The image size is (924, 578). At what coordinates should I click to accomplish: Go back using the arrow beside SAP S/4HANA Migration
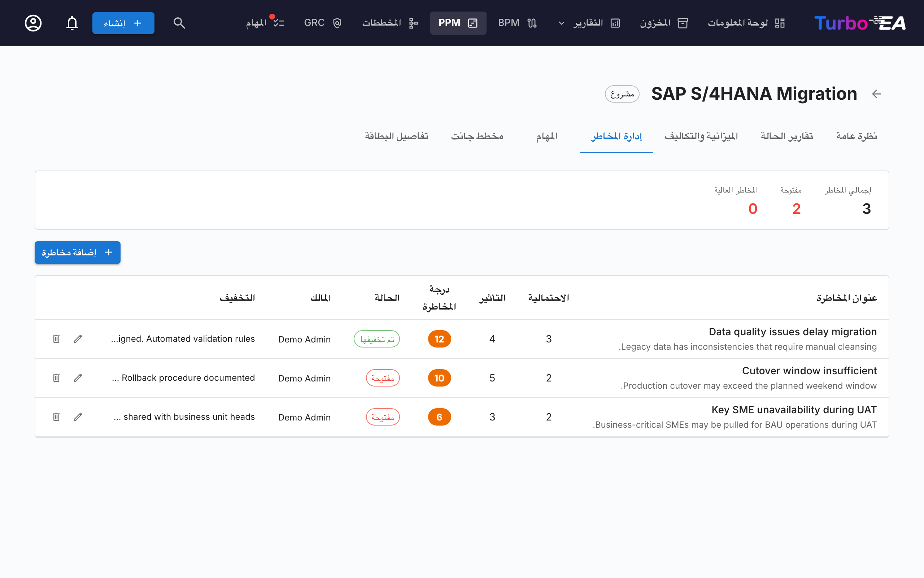[x=876, y=94]
